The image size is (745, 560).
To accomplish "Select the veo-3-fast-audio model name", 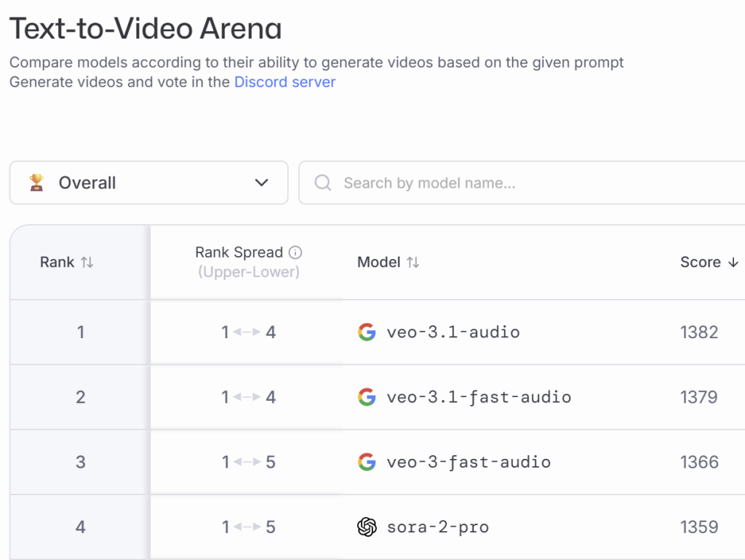I will click(469, 462).
